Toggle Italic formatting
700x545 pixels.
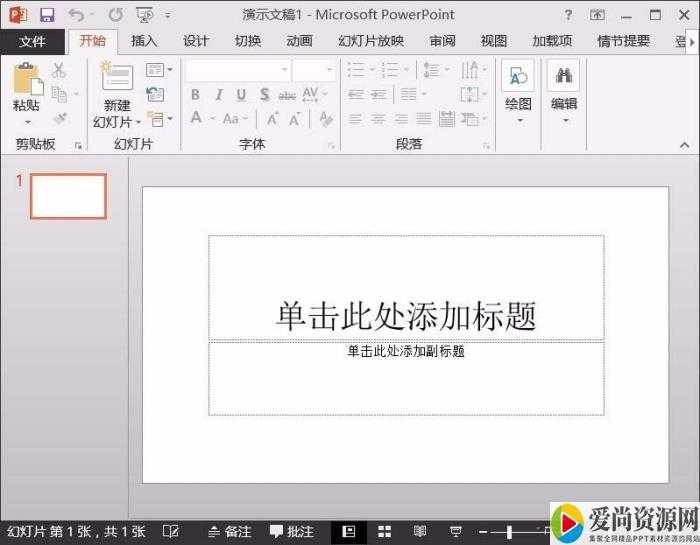click(x=219, y=95)
